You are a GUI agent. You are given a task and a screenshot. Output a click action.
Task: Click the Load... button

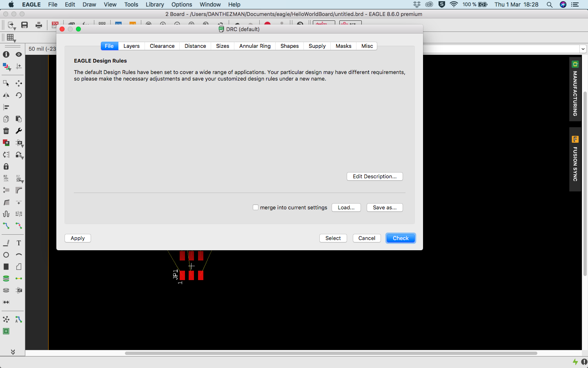point(346,207)
